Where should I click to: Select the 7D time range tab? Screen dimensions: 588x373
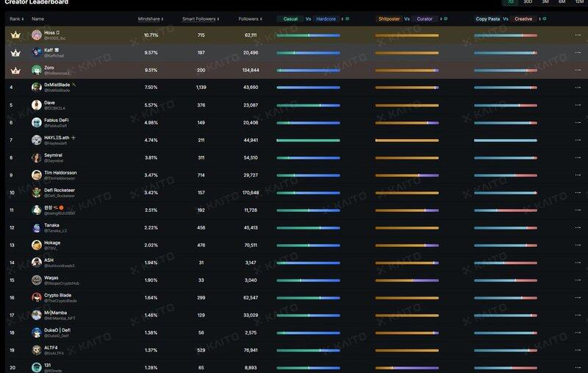510,2
